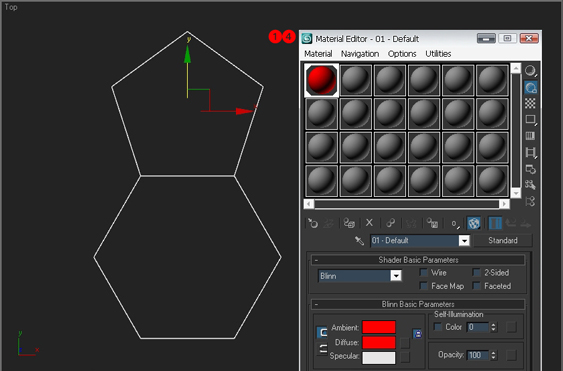Open the Specular white color swatch
Viewport: 563px width, 371px height.
click(x=379, y=357)
